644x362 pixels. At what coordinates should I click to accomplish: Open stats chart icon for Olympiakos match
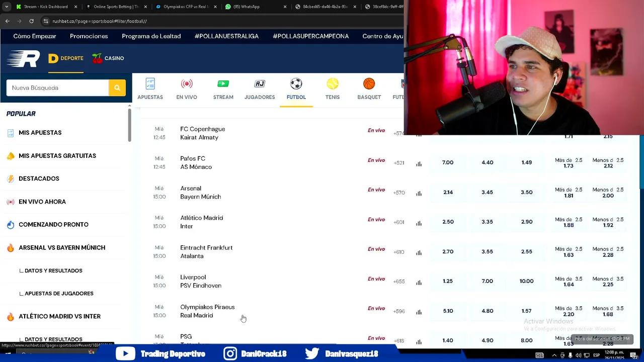pos(419,312)
